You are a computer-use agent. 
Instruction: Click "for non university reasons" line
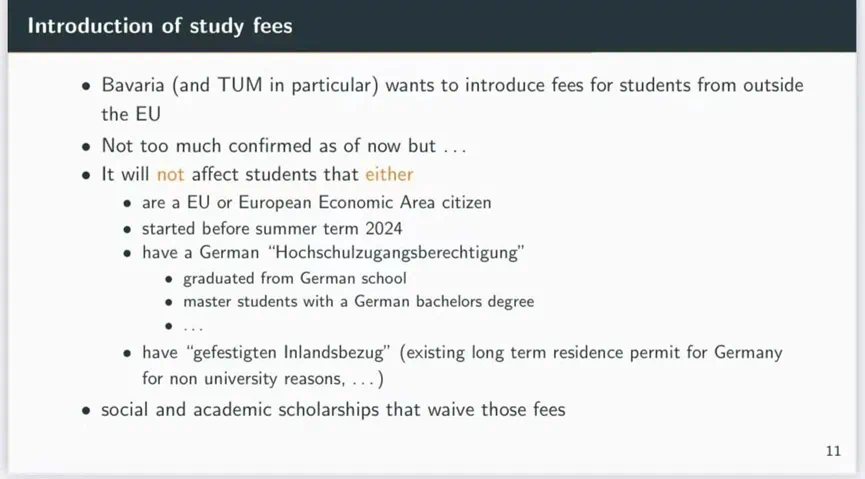point(263,379)
